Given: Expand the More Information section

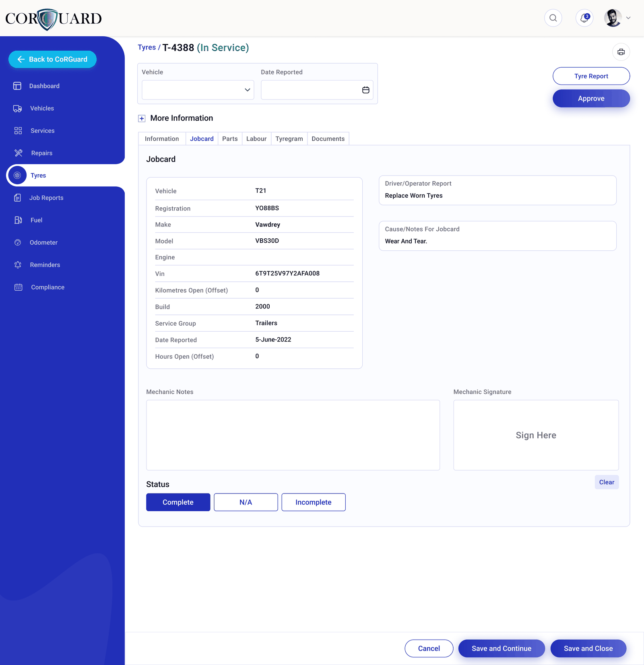Looking at the screenshot, I should coord(142,118).
